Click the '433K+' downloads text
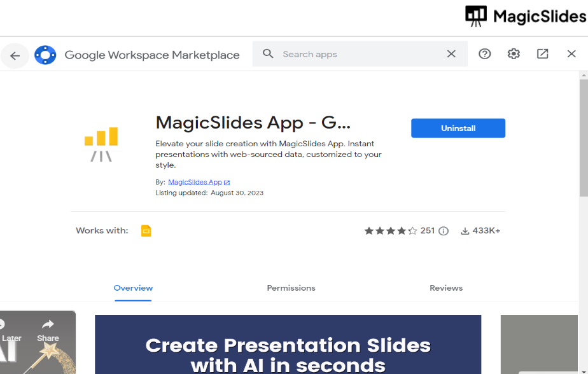Viewport: 588px width, 374px height. click(486, 230)
